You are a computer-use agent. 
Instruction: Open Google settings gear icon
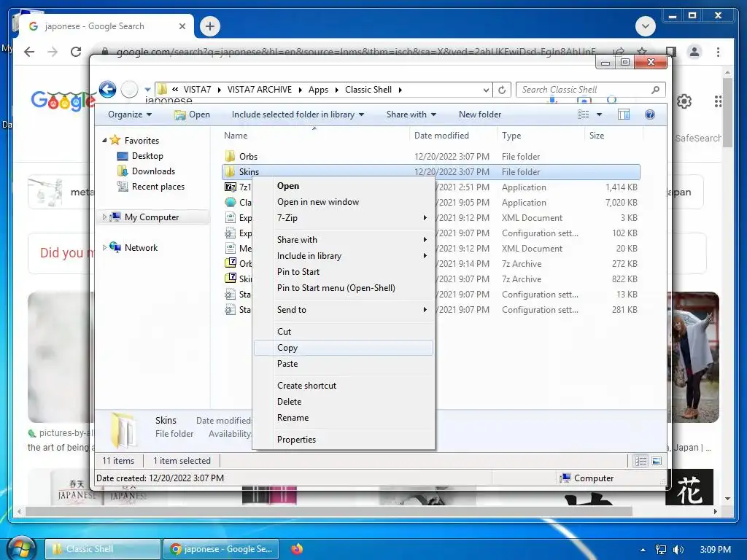point(684,101)
